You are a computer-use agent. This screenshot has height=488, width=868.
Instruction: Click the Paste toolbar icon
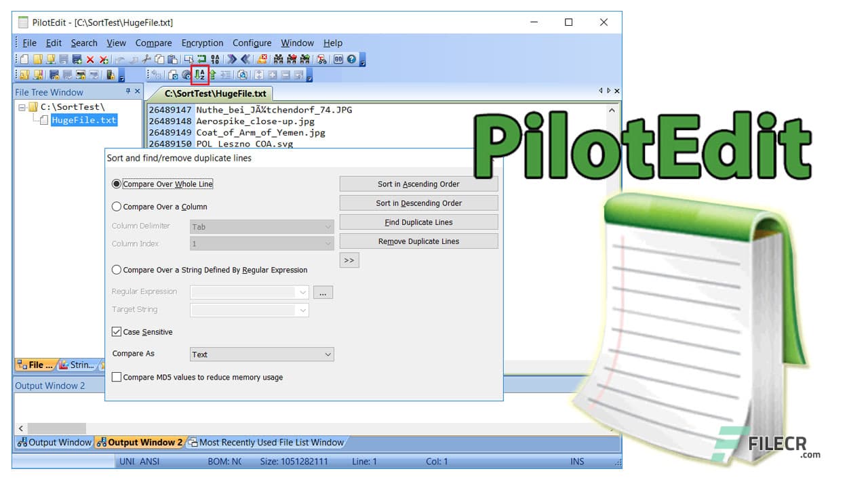click(x=172, y=59)
